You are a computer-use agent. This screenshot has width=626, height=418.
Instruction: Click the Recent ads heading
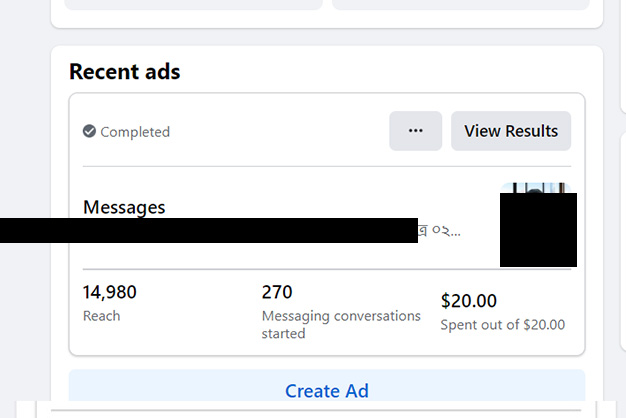point(125,72)
